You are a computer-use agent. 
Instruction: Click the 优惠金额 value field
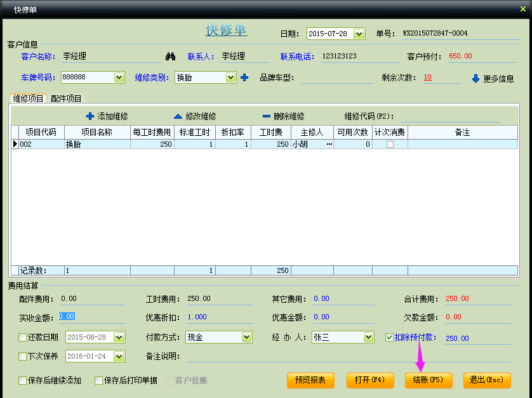click(x=343, y=317)
